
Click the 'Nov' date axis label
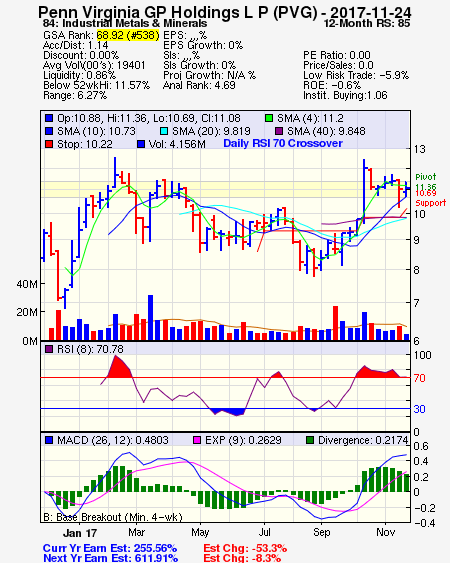(x=385, y=532)
